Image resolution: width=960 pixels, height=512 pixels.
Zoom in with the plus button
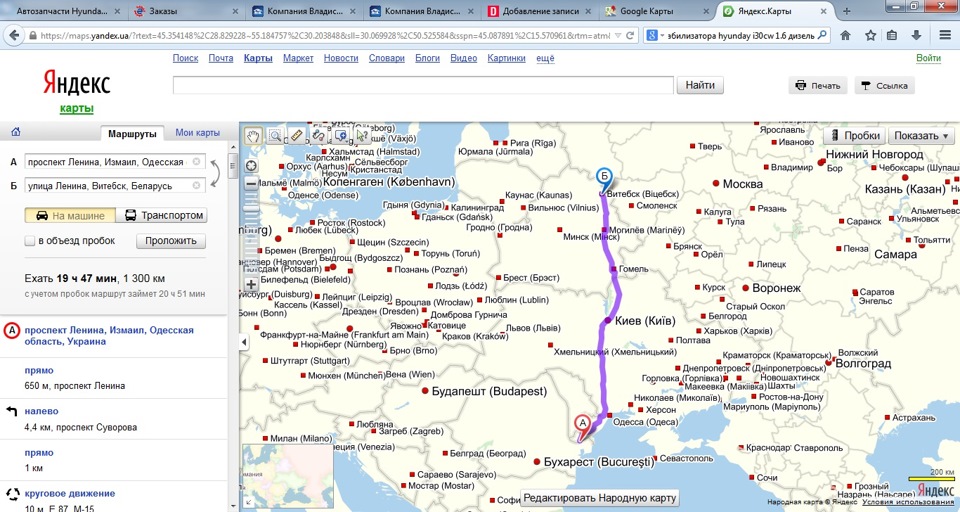pos(251,284)
